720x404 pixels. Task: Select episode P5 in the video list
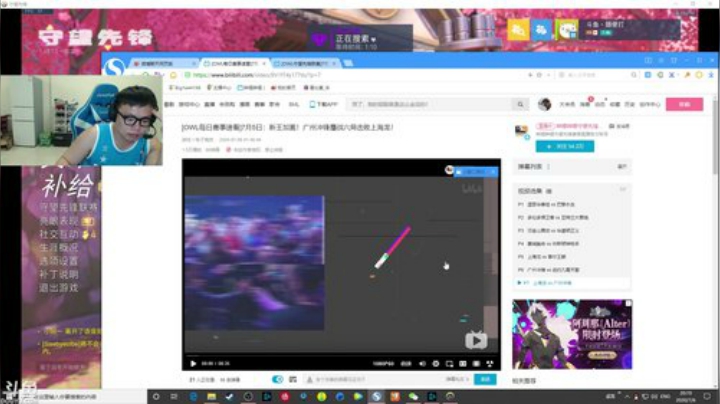571,257
